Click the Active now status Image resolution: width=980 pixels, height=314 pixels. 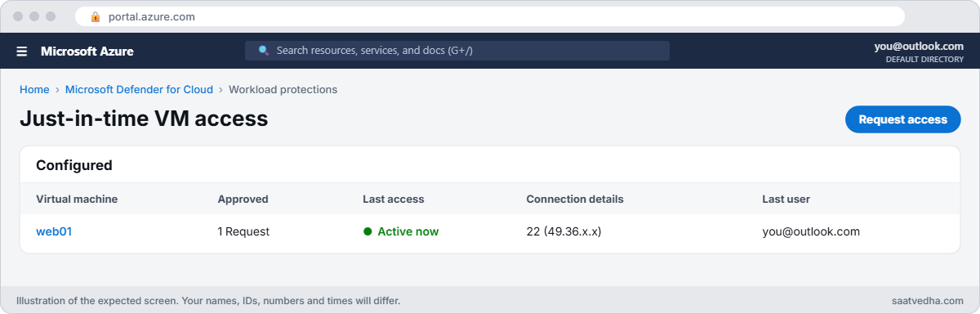point(401,231)
